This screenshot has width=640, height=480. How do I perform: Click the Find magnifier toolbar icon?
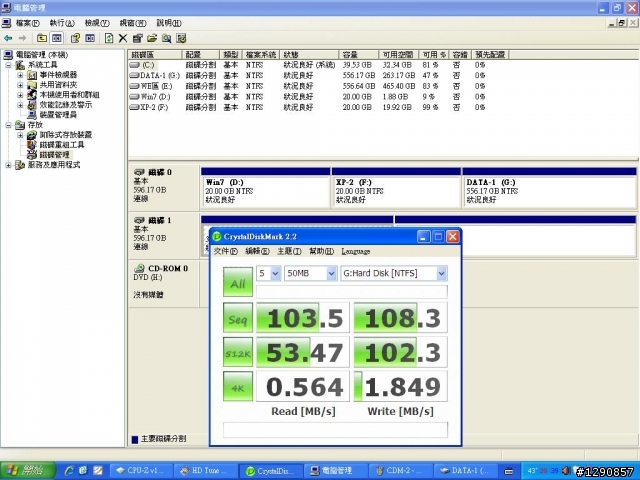[x=167, y=38]
